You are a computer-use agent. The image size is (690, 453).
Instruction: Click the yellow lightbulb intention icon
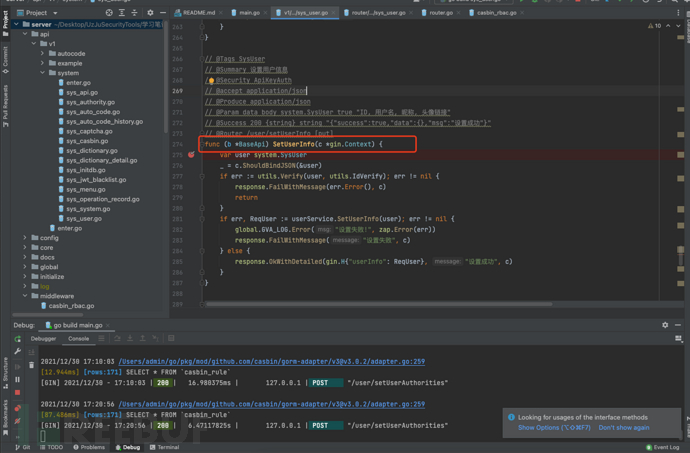tap(211, 81)
